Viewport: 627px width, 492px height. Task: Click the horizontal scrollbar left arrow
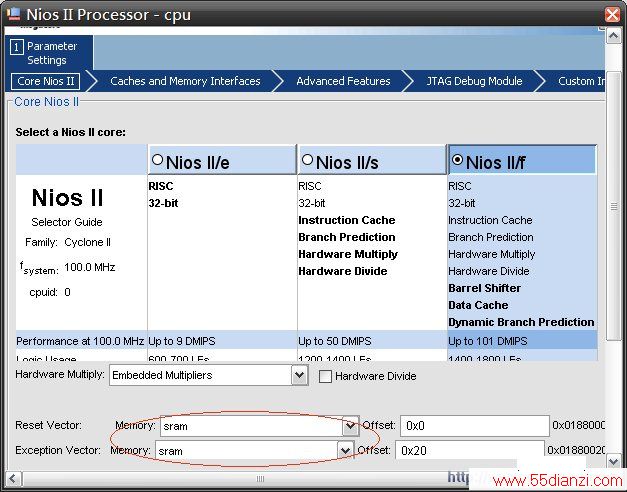click(13, 478)
